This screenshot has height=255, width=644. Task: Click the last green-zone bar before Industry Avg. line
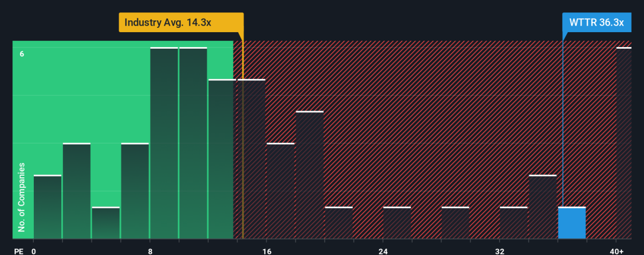(x=222, y=159)
